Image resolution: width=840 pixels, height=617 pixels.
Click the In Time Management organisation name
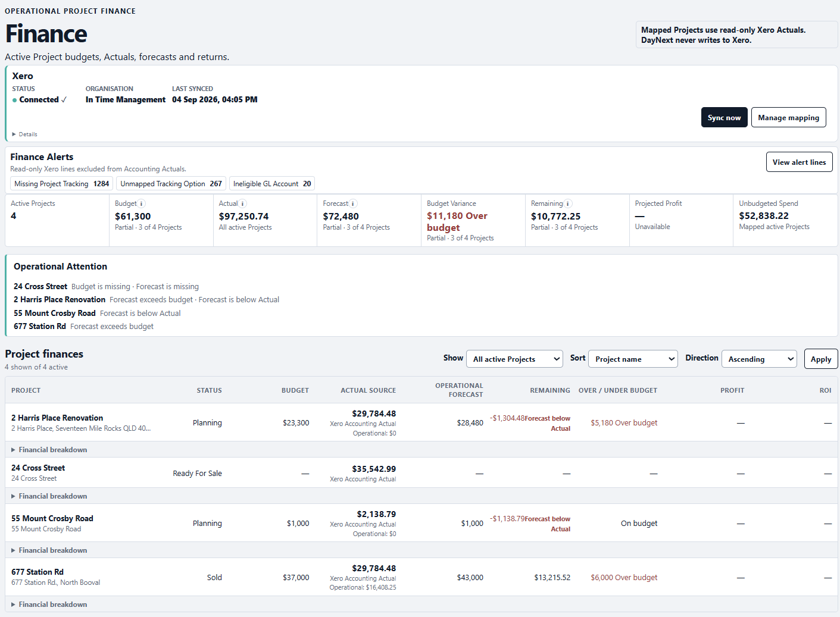(126, 99)
